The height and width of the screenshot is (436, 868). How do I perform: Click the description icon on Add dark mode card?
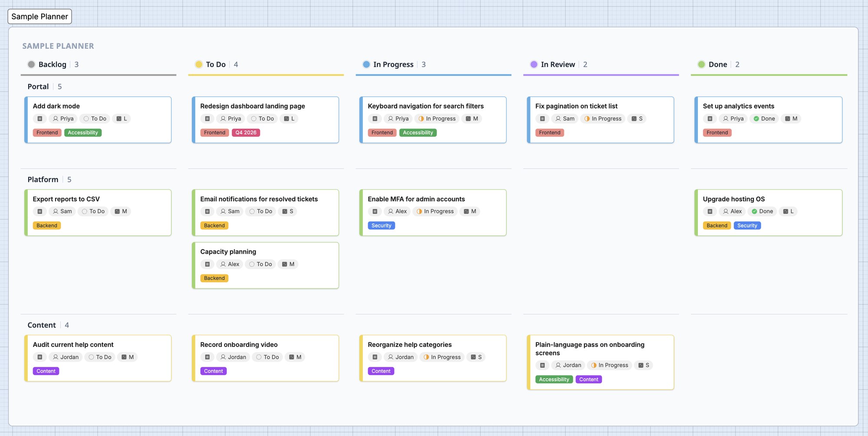(39, 119)
